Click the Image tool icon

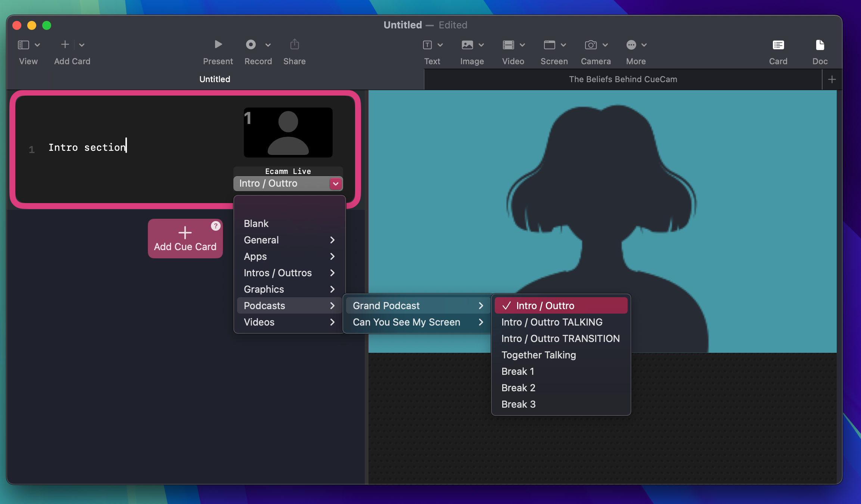tap(467, 45)
